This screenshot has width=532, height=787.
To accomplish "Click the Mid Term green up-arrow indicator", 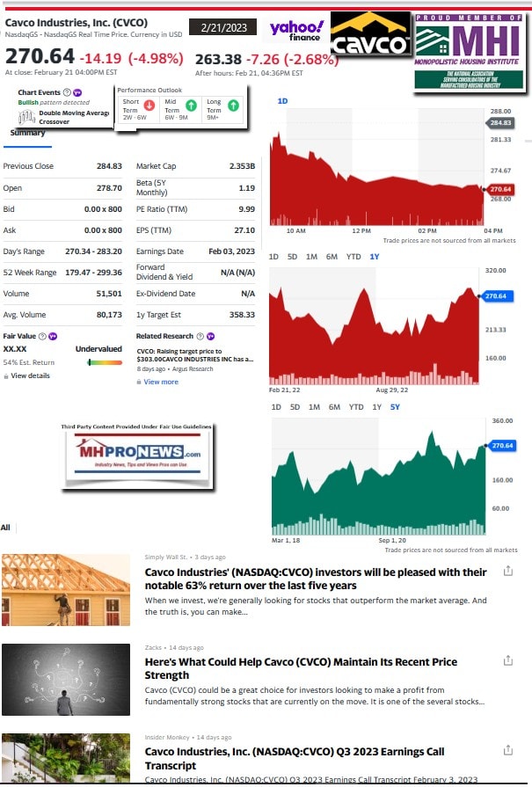I will pyautogui.click(x=191, y=106).
